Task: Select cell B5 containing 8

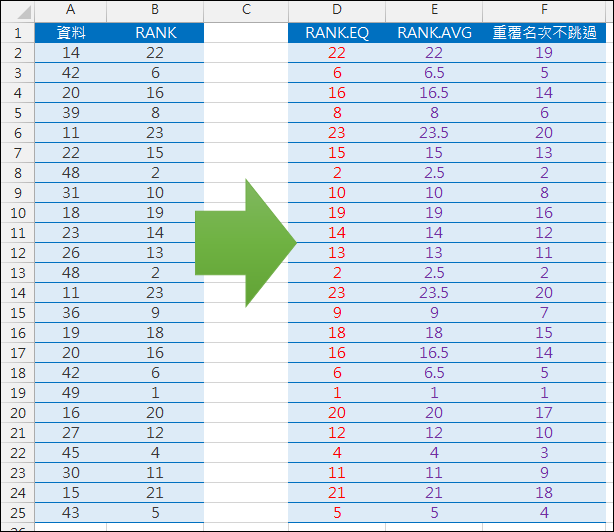Action: (155, 113)
